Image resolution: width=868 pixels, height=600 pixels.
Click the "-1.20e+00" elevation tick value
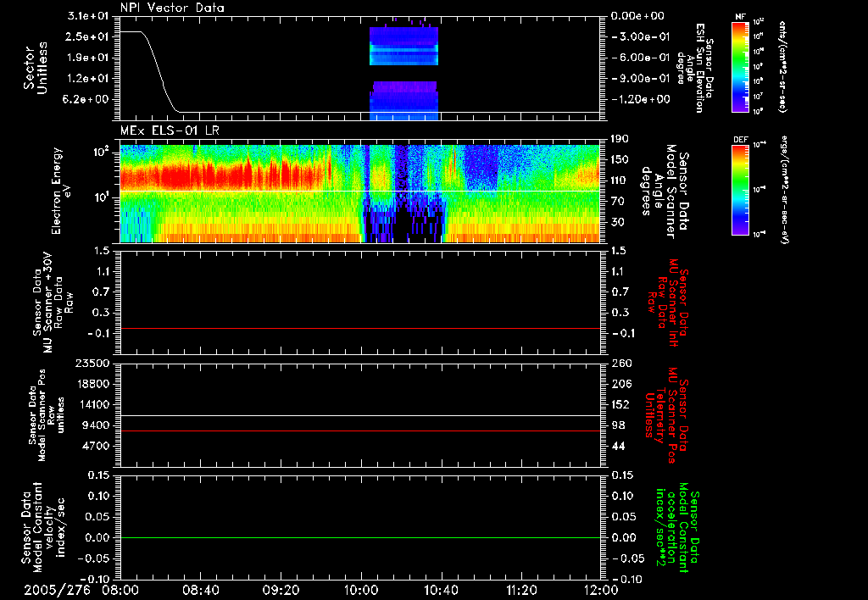coord(641,100)
